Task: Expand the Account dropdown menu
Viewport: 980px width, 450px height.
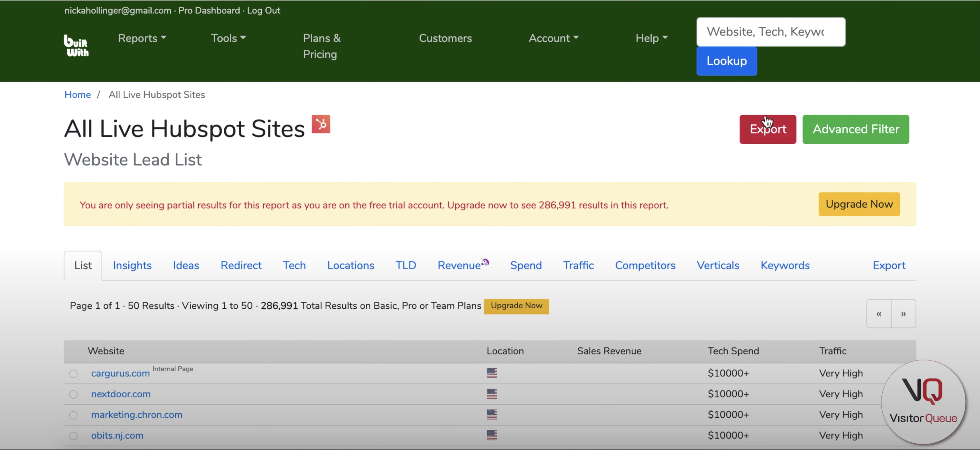Action: tap(554, 38)
